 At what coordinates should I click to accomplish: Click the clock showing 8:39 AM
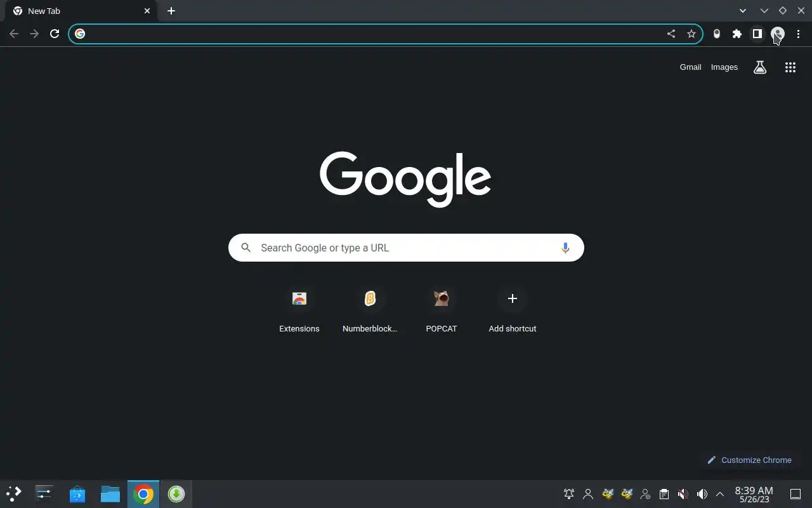(x=754, y=494)
